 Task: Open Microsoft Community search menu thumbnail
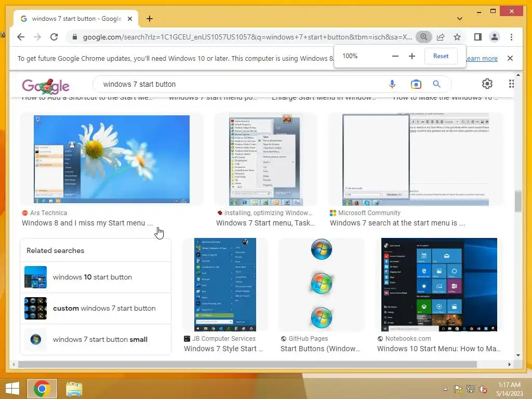point(416,159)
